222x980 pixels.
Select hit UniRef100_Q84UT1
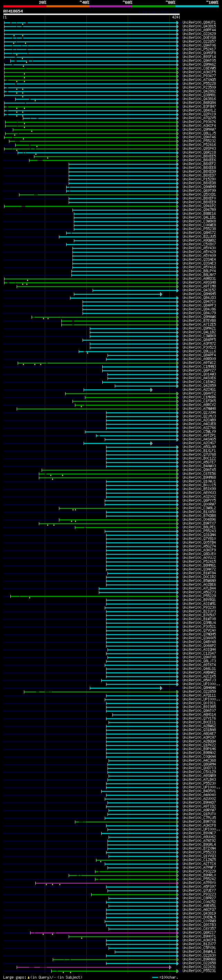click(199, 23)
